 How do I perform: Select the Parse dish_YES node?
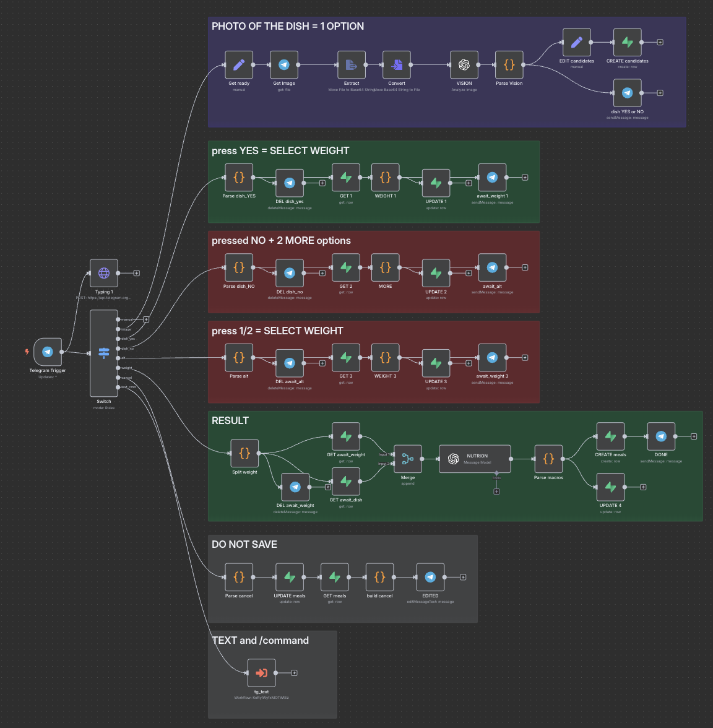pyautogui.click(x=239, y=177)
